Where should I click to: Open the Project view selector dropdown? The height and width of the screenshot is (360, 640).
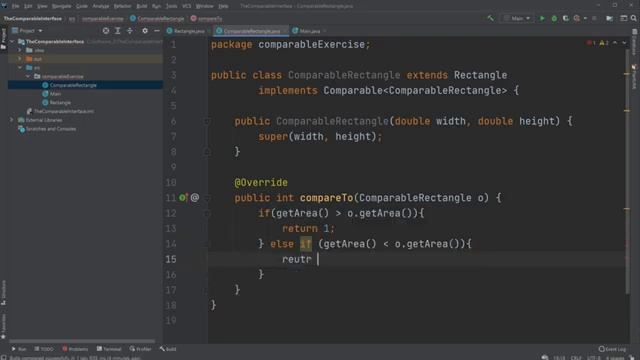coord(27,31)
